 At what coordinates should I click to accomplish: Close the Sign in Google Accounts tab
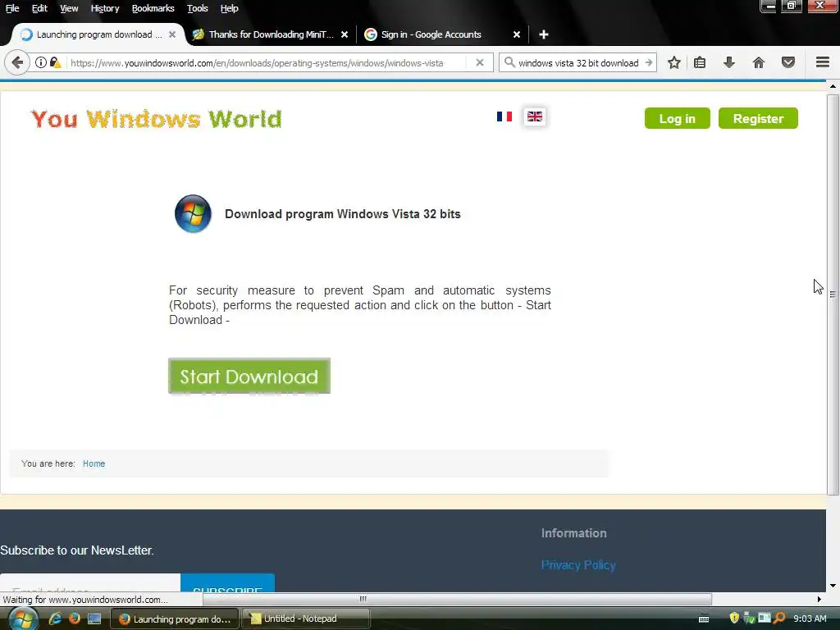point(517,34)
